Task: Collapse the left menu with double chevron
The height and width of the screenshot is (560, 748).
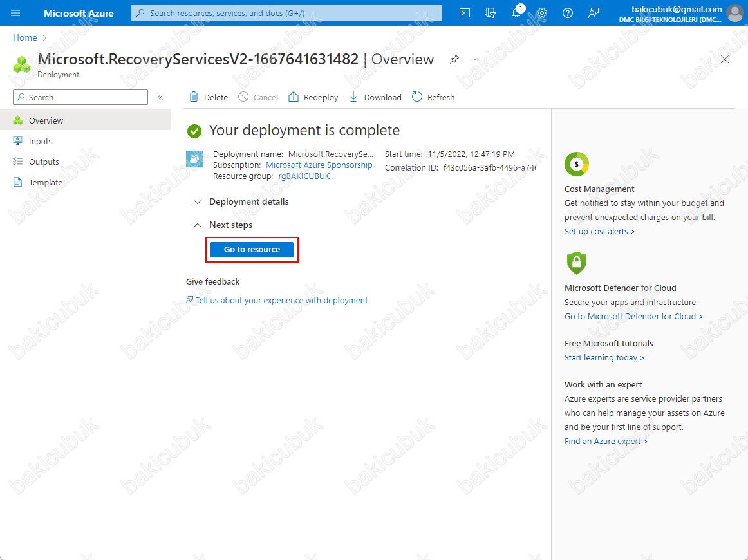Action: pos(160,97)
